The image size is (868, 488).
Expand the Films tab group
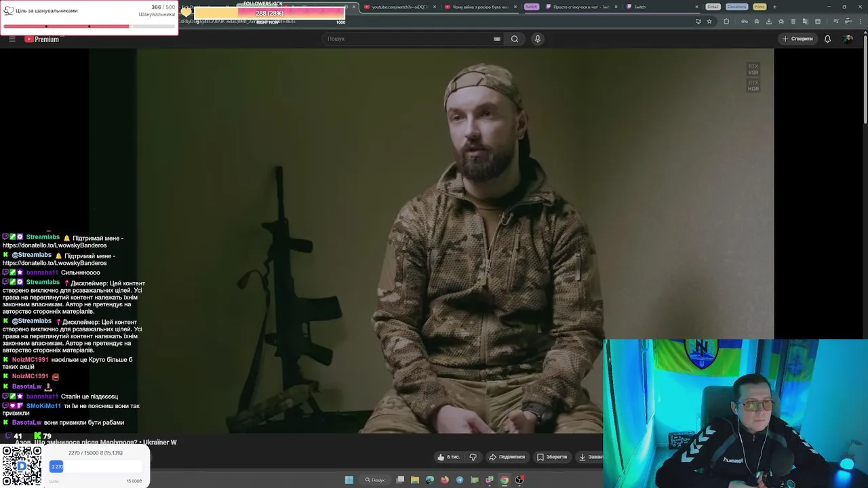[759, 7]
